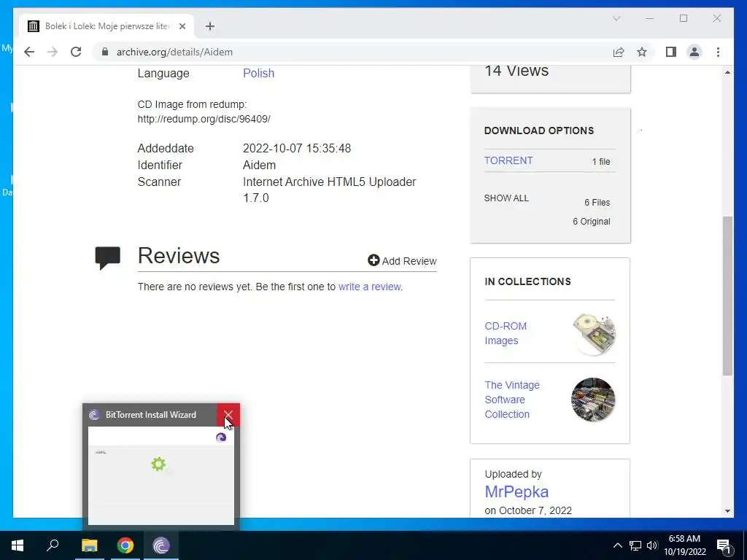
Task: Click the BitTorrent Install Wizard preview thumbnail
Action: (x=161, y=475)
